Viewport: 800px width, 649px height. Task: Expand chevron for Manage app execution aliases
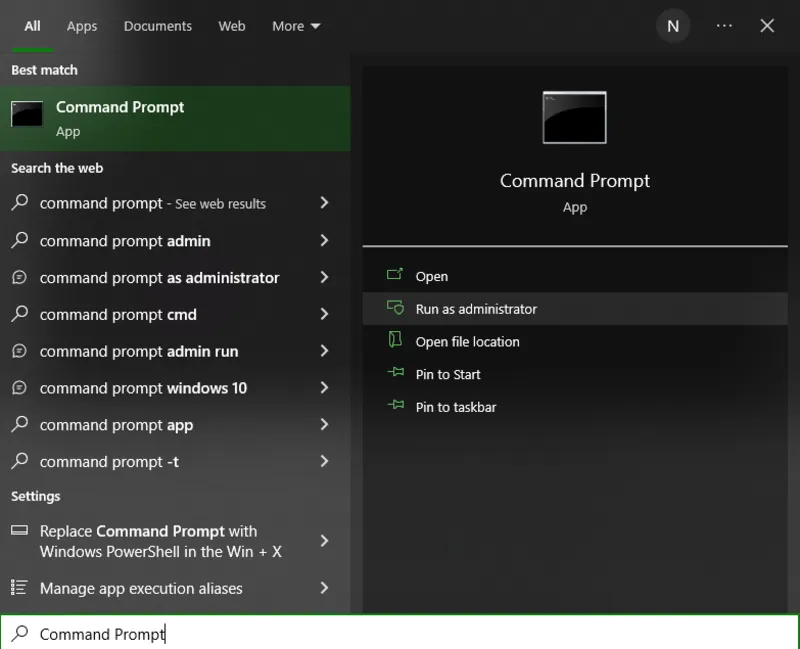(x=324, y=588)
